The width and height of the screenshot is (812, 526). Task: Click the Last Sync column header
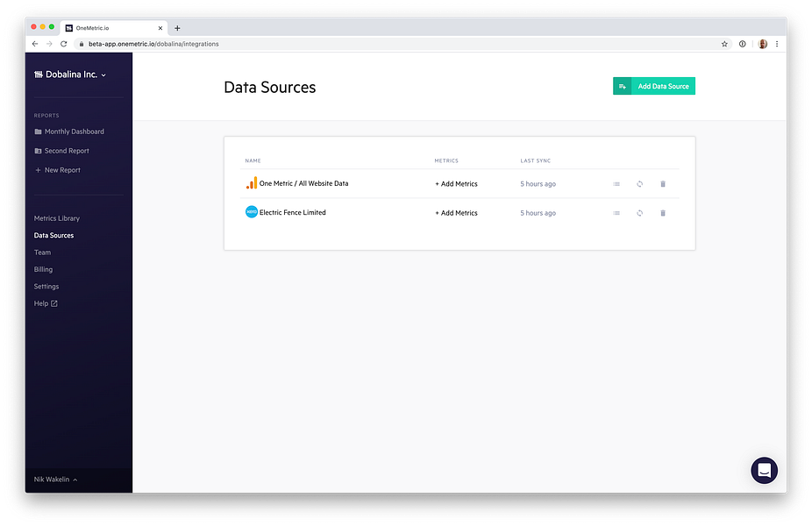[x=536, y=160]
